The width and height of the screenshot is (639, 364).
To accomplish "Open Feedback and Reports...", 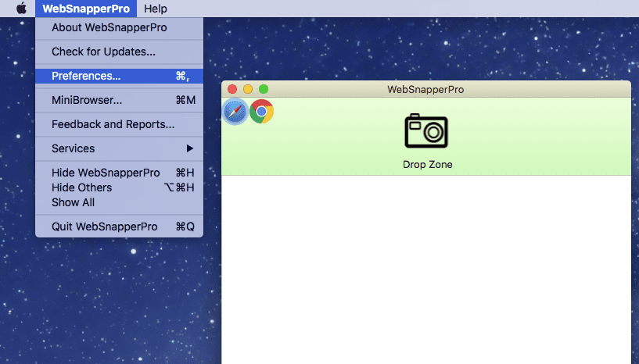I will pyautogui.click(x=119, y=124).
